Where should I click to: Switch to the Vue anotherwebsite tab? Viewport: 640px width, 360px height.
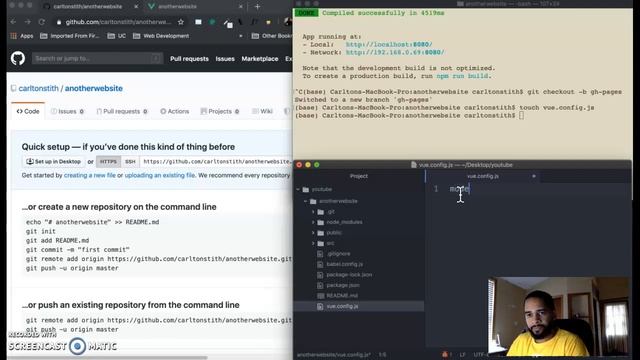pyautogui.click(x=177, y=7)
